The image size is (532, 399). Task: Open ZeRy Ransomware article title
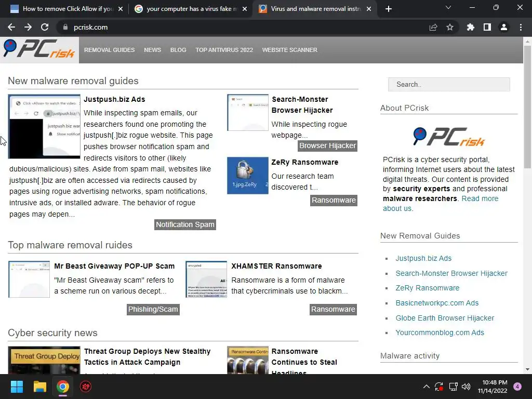tap(304, 162)
